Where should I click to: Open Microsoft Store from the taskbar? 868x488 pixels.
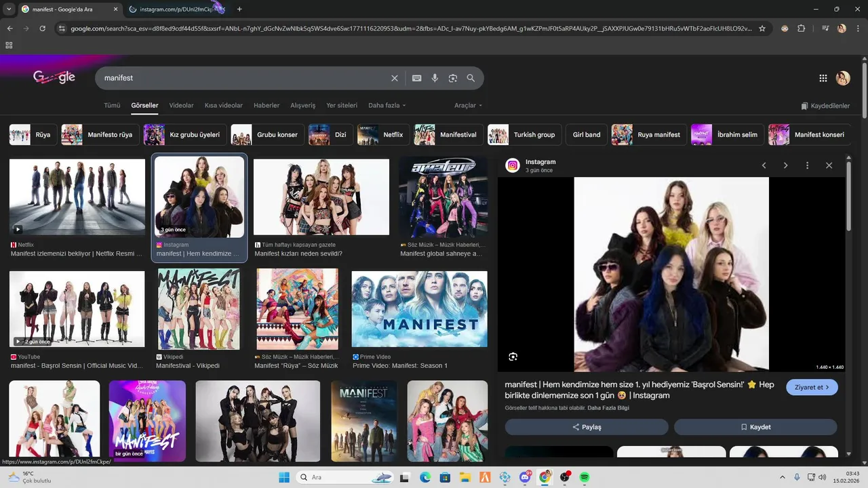(445, 477)
